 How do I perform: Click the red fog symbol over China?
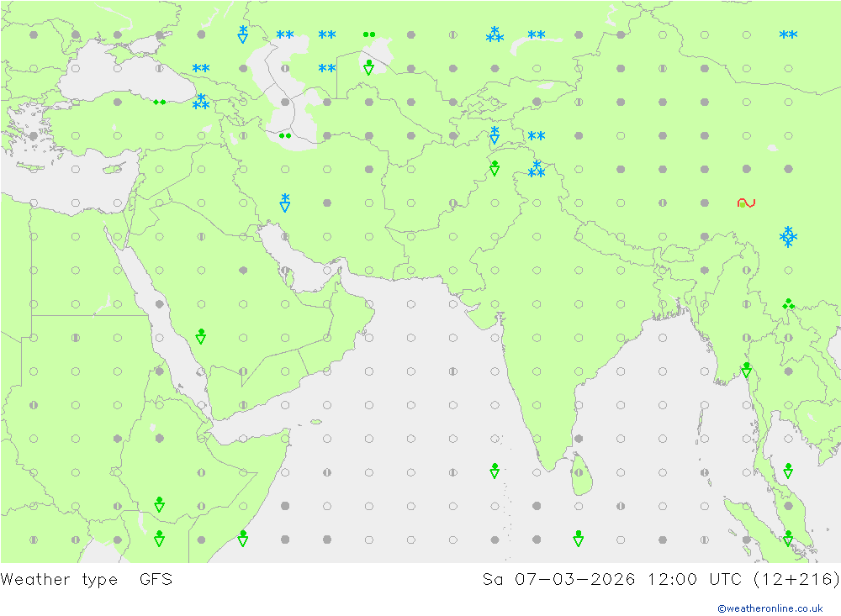pos(746,203)
